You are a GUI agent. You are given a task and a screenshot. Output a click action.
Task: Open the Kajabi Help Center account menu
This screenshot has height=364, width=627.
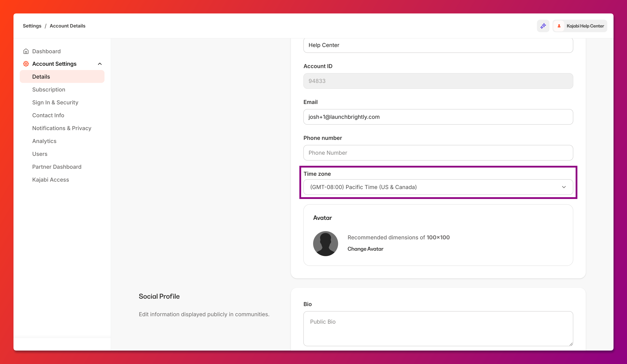(580, 26)
